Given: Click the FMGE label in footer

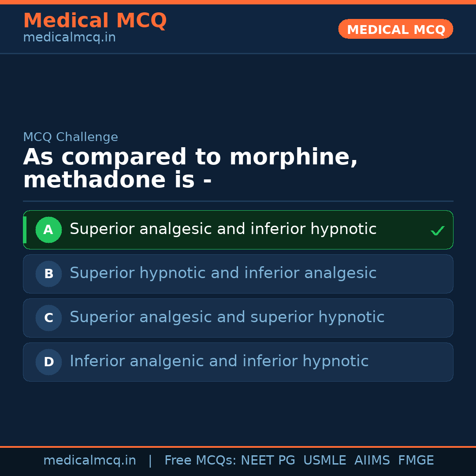Looking at the screenshot, I should (x=416, y=460).
